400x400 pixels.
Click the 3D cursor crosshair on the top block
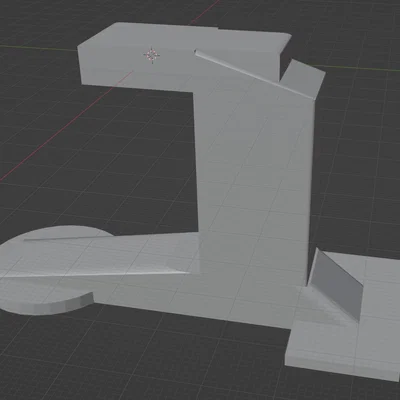[x=152, y=55]
